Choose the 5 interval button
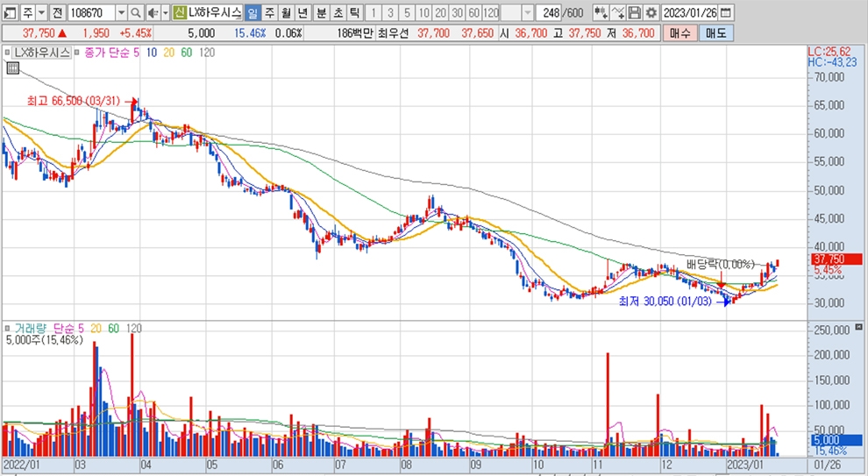The image size is (868, 476). coord(408,12)
